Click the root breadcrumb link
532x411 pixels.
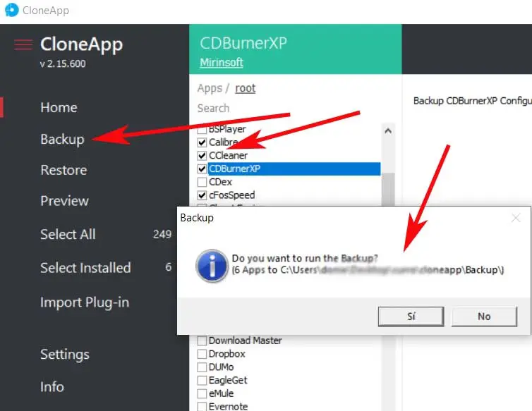(x=245, y=88)
